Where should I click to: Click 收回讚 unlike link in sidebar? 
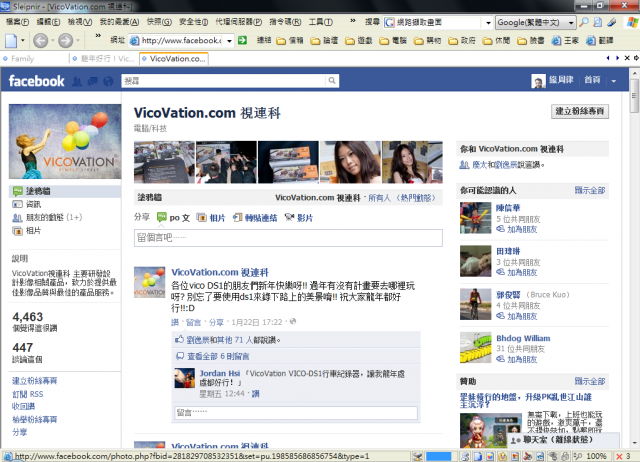(x=23, y=406)
